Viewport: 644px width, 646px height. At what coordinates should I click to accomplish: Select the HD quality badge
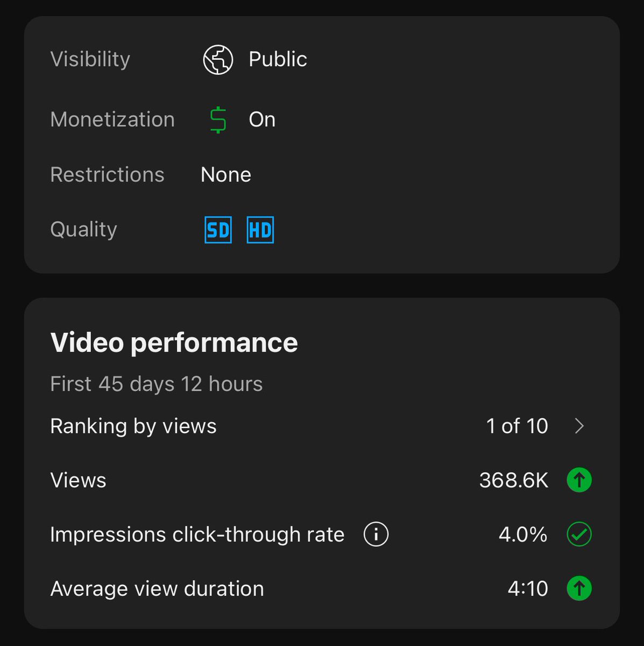(x=260, y=230)
